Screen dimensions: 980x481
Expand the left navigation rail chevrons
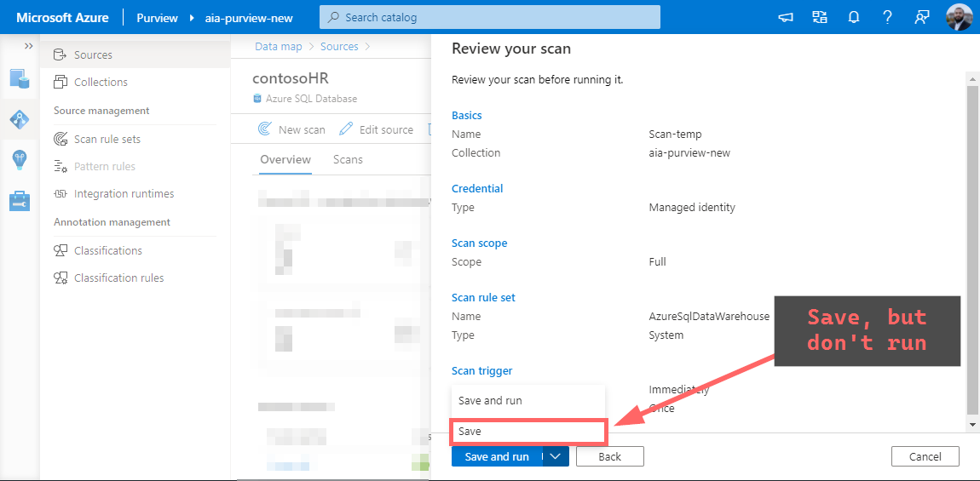pyautogui.click(x=28, y=46)
